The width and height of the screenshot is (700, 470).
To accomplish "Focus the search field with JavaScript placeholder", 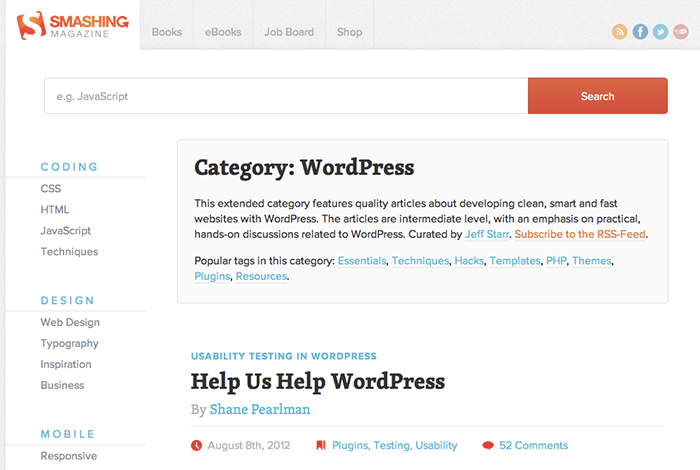I will pos(286,96).
